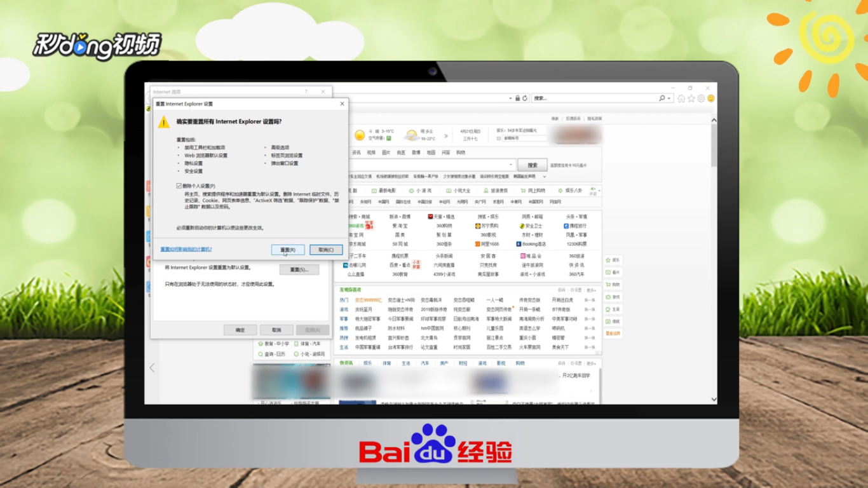
Task: Expand the hot searches chevron
Action: tap(545, 177)
